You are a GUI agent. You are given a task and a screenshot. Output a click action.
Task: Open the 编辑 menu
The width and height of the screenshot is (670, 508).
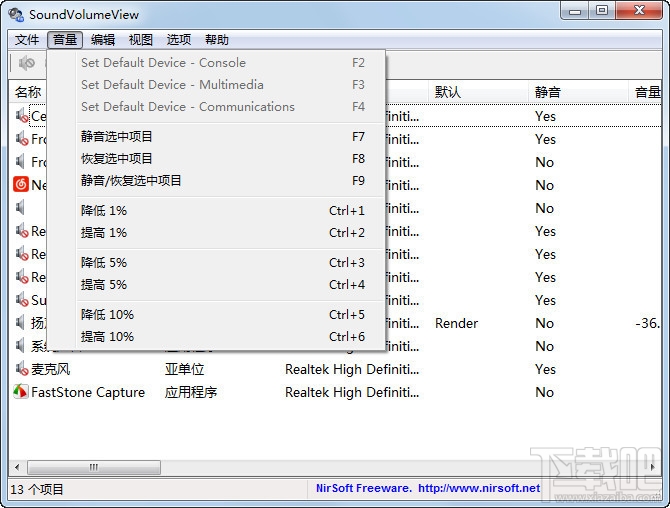click(x=103, y=40)
